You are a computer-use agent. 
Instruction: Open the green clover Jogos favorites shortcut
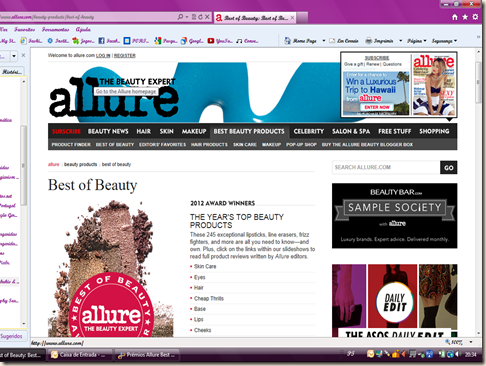pos(83,41)
